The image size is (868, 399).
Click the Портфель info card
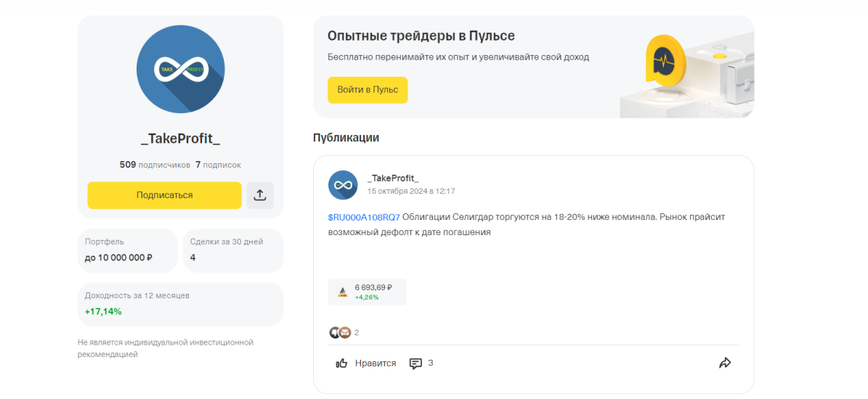127,250
